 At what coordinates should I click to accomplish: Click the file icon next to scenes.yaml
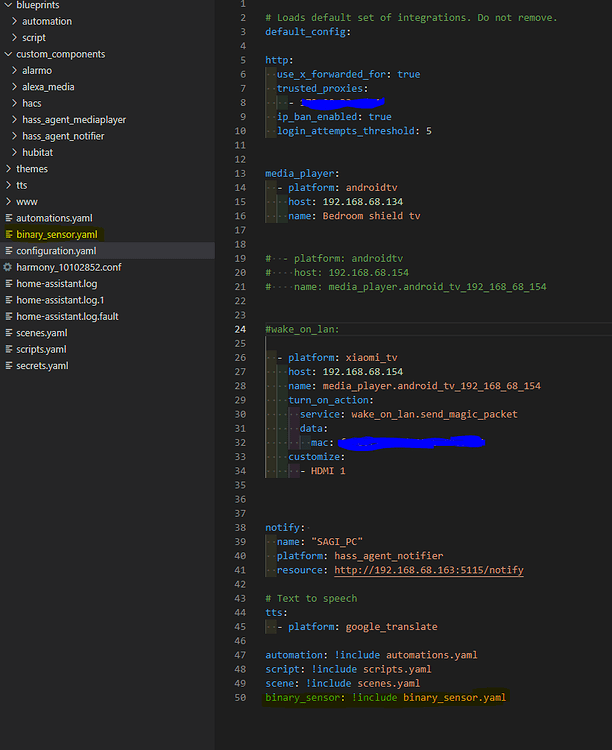[x=9, y=333]
